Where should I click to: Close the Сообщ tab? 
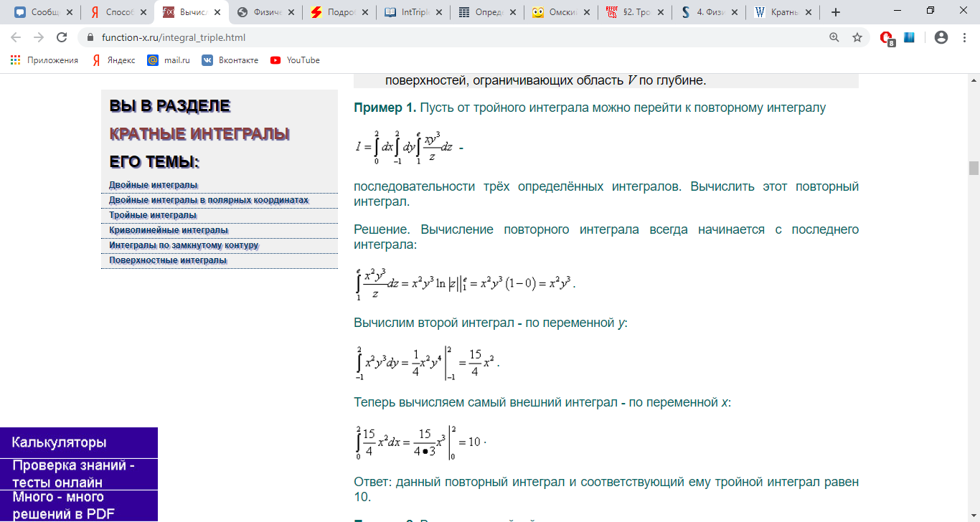(69, 12)
